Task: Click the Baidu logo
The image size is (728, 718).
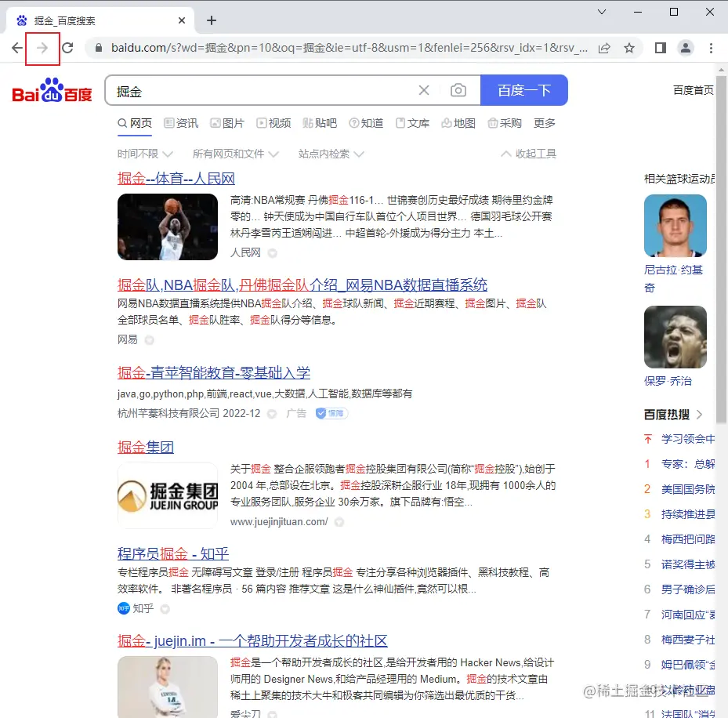Action: point(52,90)
